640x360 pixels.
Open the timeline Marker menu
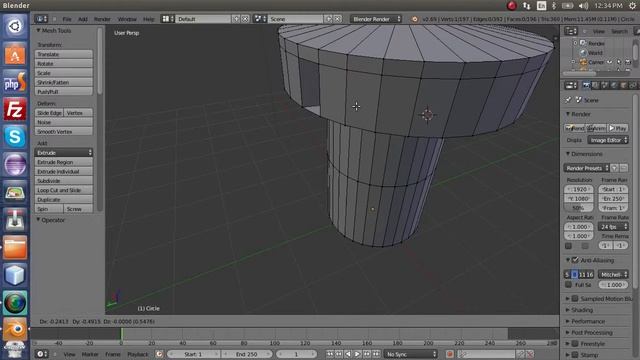tap(90, 354)
